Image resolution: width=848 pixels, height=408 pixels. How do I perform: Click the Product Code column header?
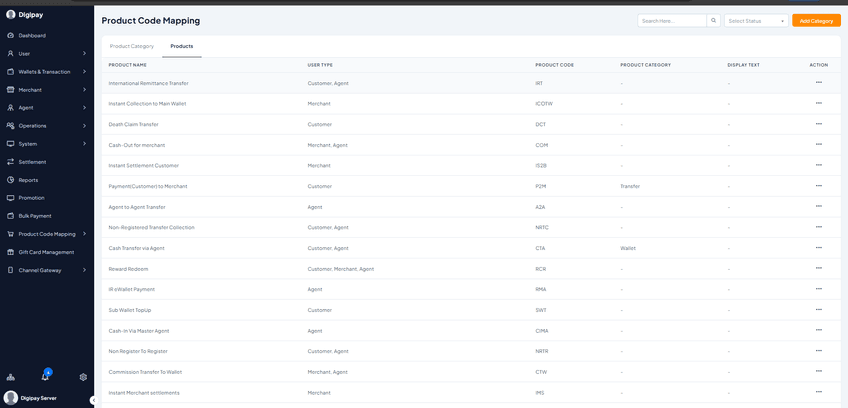(x=554, y=65)
